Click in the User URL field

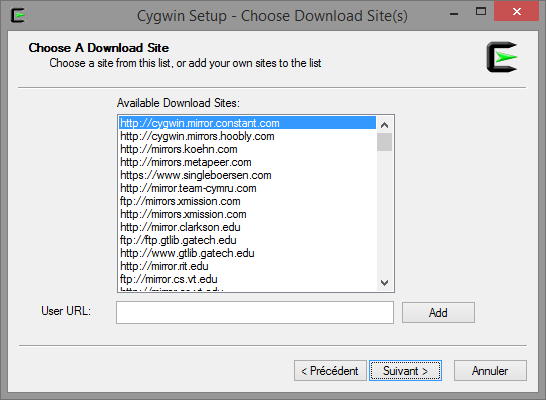(x=255, y=313)
